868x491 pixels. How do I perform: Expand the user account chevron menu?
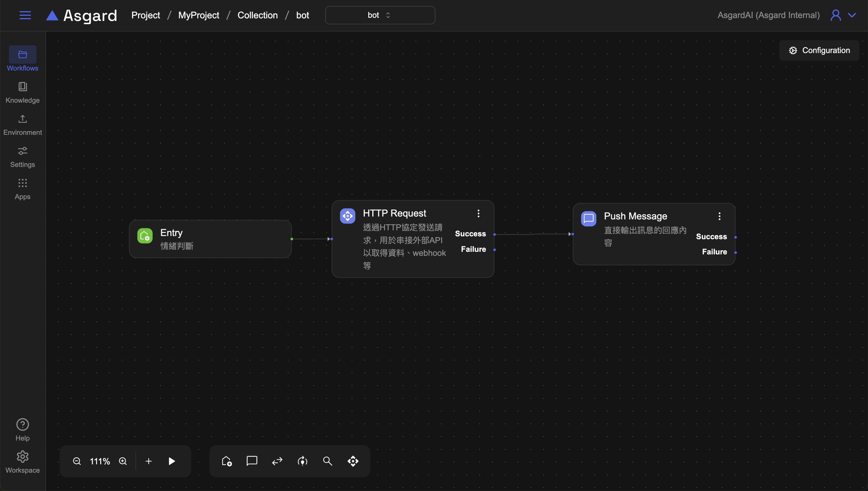click(852, 15)
